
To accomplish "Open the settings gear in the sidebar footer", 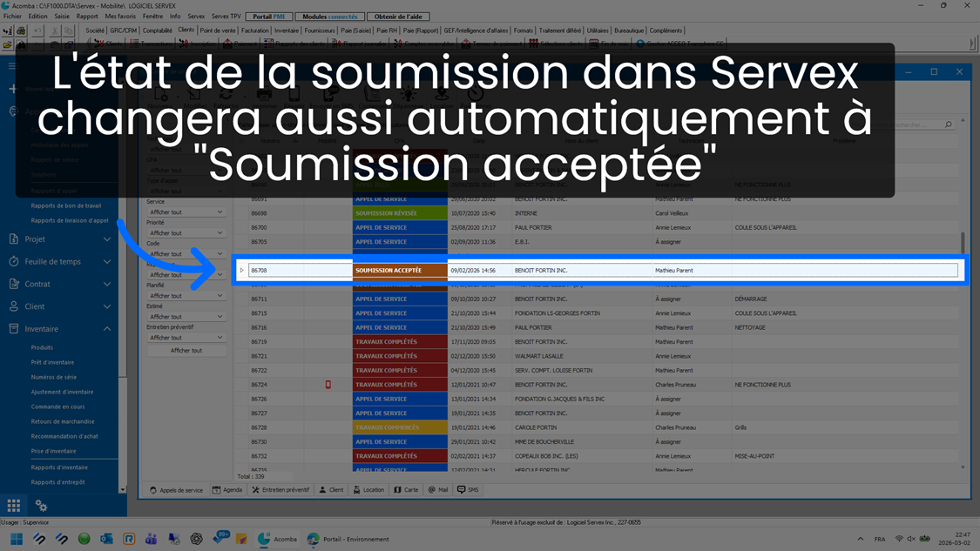I will tap(41, 506).
